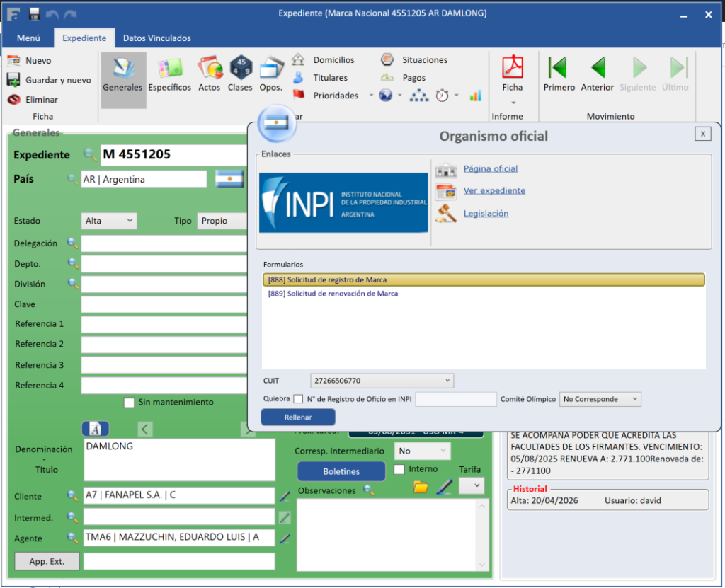Screen dimensions: 725x588
Task: Open the Menú tab
Action: coord(28,38)
